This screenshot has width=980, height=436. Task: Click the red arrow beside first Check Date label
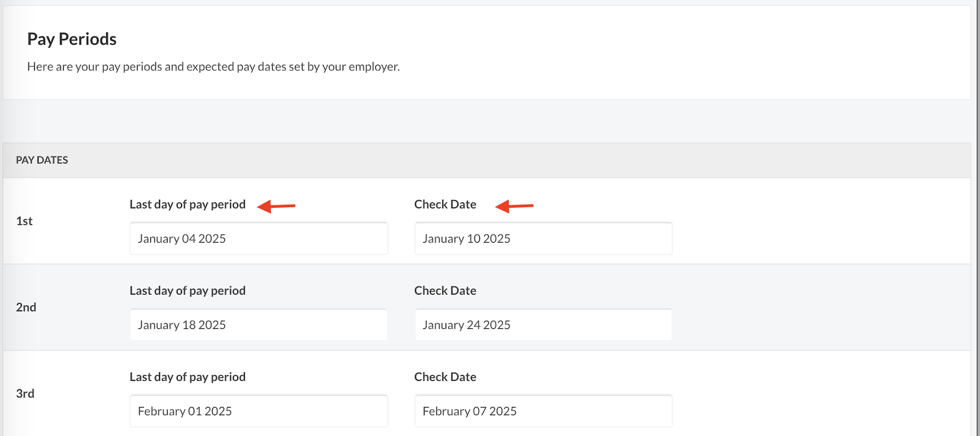tap(514, 206)
